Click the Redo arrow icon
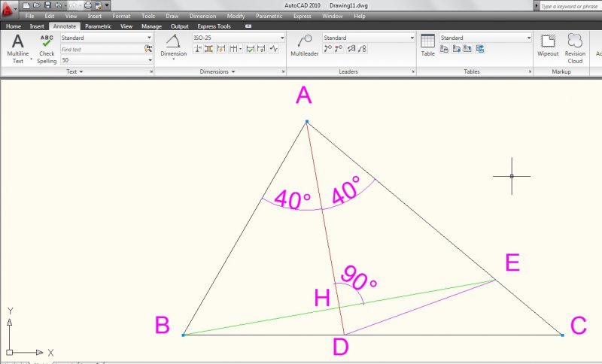The height and width of the screenshot is (364, 602). coord(73,5)
